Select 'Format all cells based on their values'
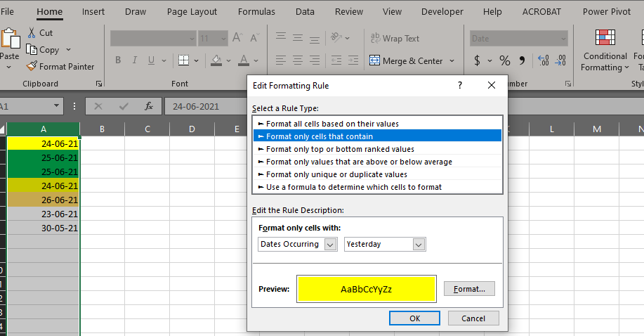 pos(377,124)
